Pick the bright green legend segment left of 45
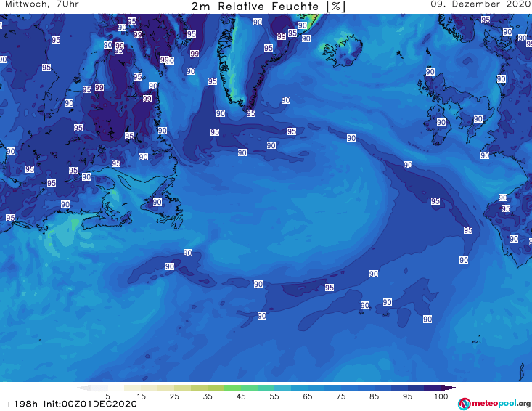The width and height of the screenshot is (532, 411). click(x=232, y=388)
